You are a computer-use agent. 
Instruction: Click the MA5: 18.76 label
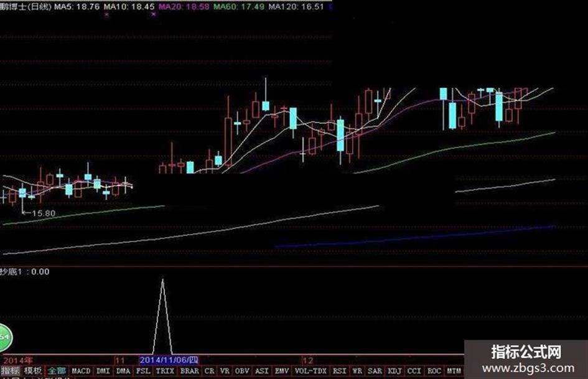click(77, 7)
